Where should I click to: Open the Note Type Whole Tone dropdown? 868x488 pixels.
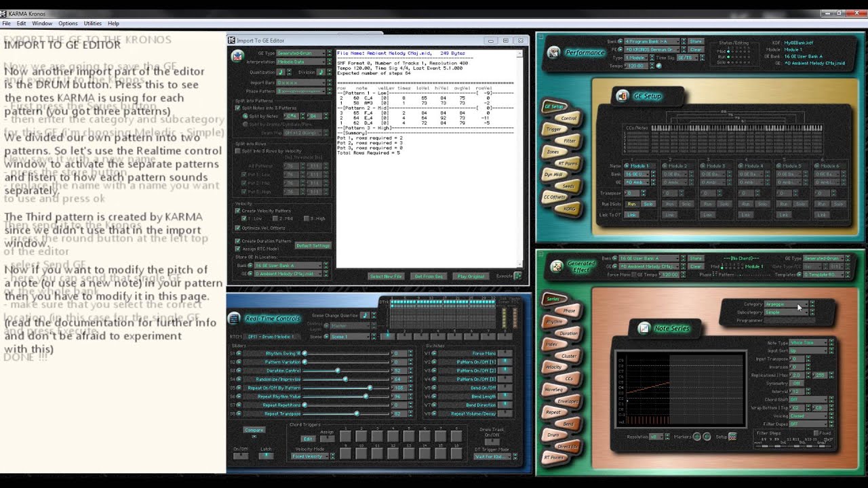click(808, 343)
